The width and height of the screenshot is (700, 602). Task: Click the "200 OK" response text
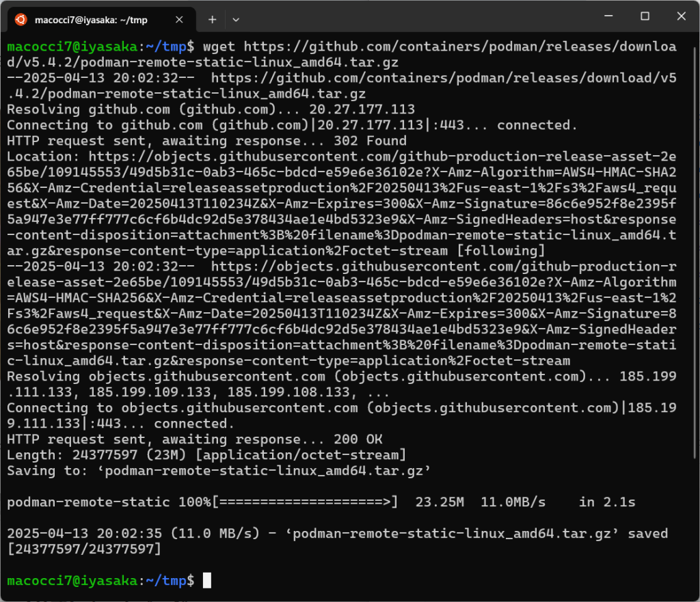(x=358, y=439)
